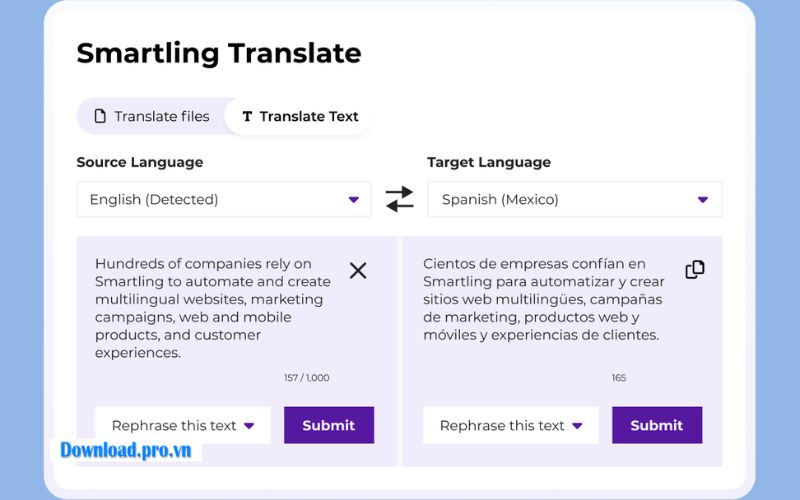
Task: Click the Spanish translated text area
Action: coord(544,299)
